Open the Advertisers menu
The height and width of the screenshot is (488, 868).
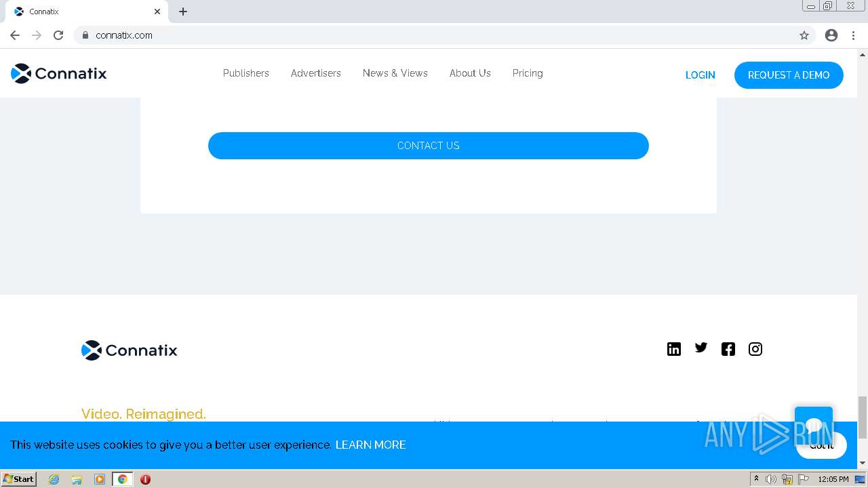[316, 73]
